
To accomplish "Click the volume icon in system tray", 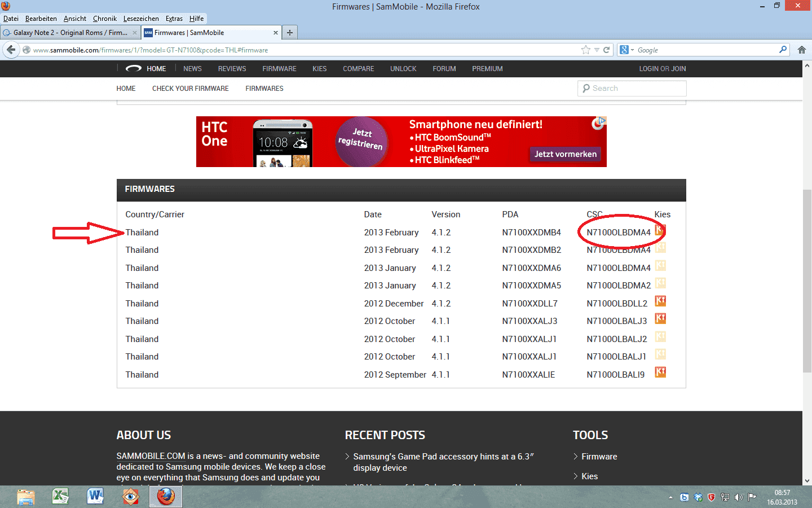I will (739, 497).
